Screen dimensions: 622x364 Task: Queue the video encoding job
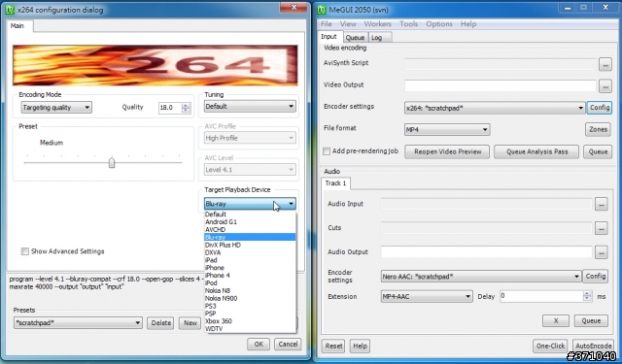[598, 151]
